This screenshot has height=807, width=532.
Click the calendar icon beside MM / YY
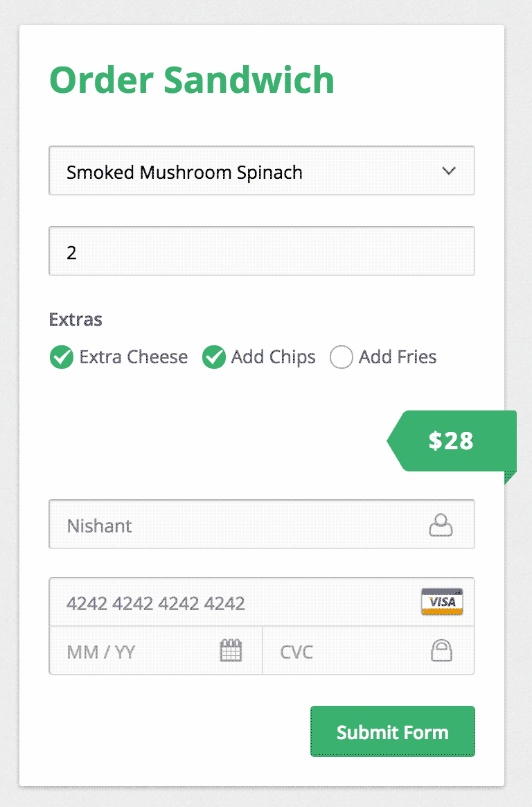tap(231, 650)
